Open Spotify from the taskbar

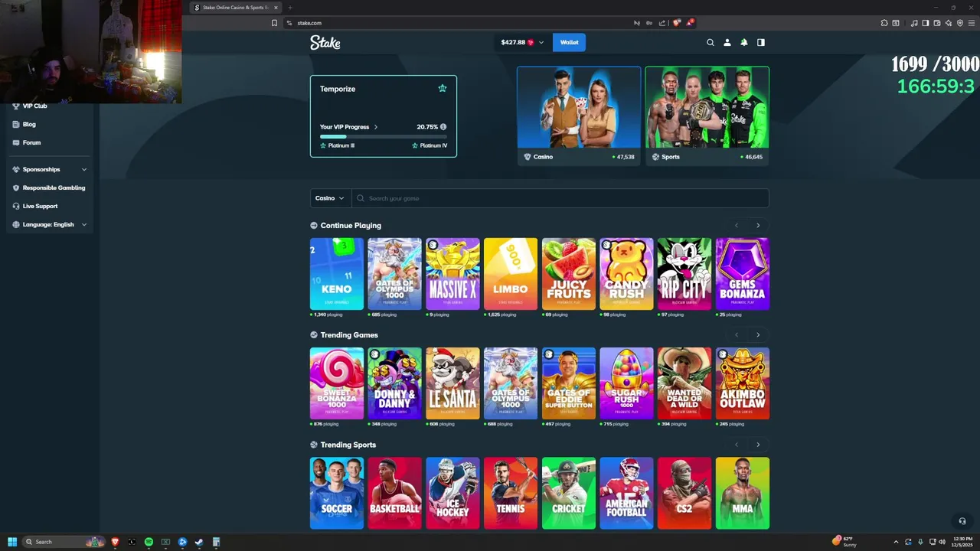point(149,542)
